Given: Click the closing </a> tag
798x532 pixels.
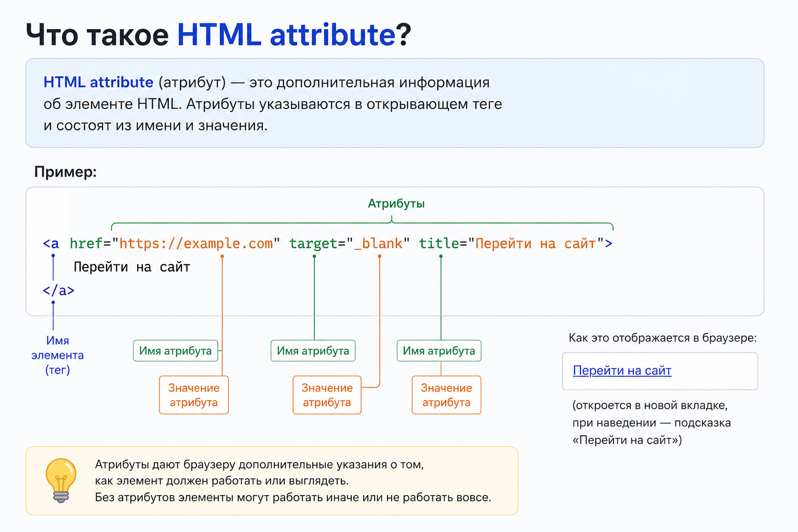Looking at the screenshot, I should pos(58,290).
